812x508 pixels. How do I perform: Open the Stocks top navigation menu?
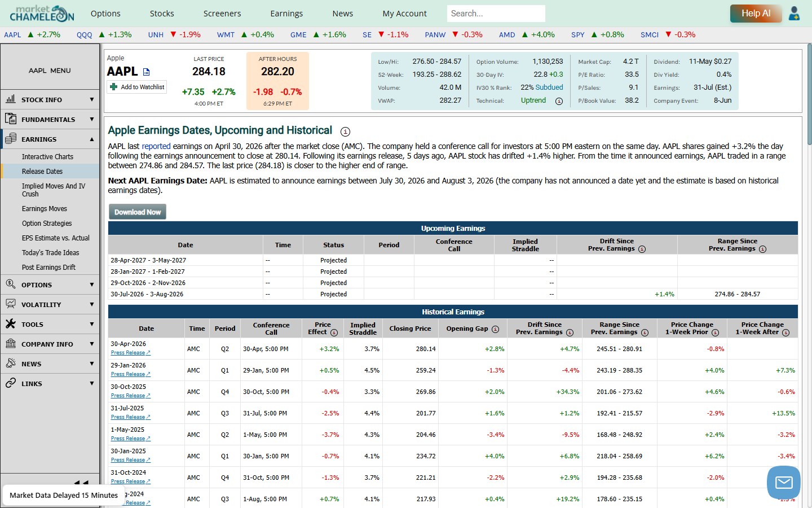[x=162, y=14]
